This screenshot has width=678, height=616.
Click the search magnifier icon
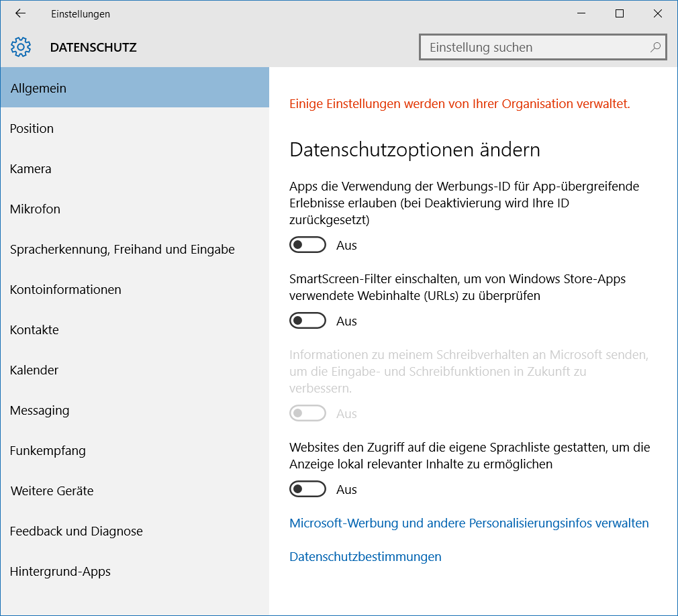655,48
